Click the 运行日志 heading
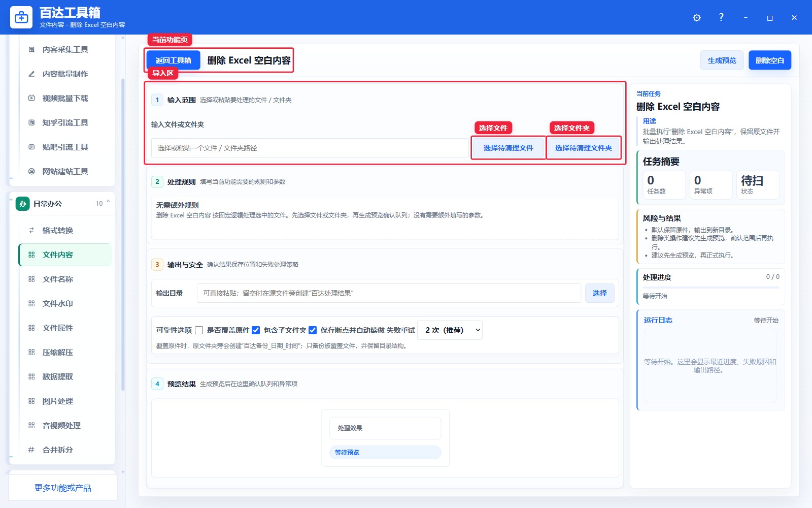This screenshot has height=508, width=812. tap(658, 320)
